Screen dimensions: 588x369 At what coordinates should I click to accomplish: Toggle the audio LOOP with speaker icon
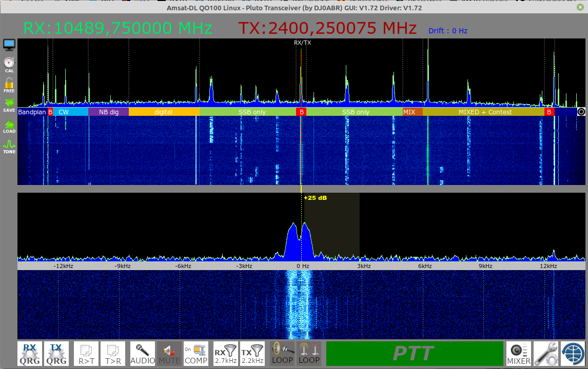[x=282, y=354]
